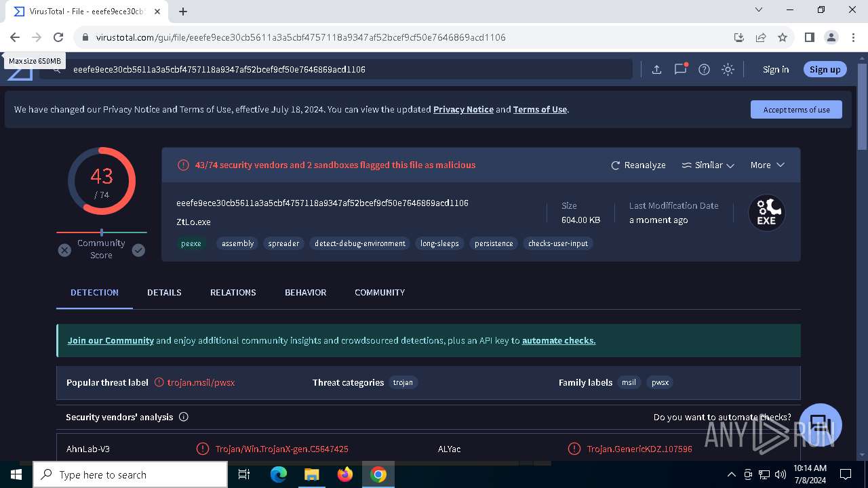The height and width of the screenshot is (488, 868).
Task: Click the community score upvote check icon
Action: (x=138, y=250)
